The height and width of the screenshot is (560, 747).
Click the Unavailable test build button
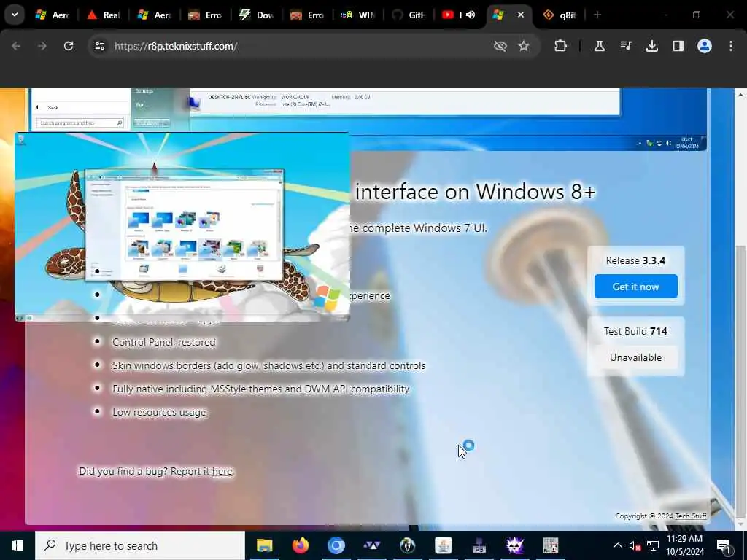tap(635, 357)
